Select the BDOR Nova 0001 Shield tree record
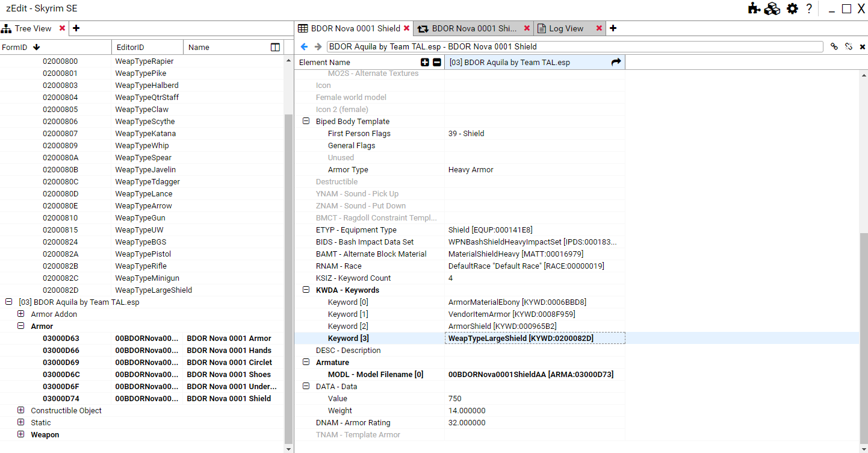Screen dimensions: 868x453 point(142,398)
